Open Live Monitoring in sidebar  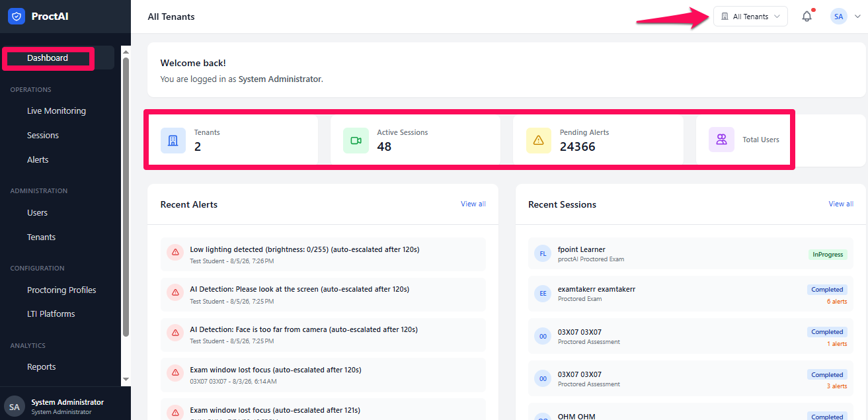tap(56, 111)
